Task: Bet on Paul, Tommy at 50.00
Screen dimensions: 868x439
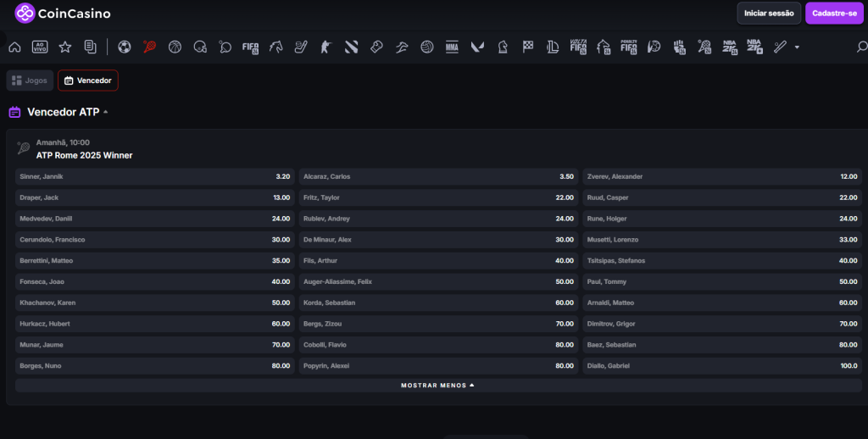Action: pos(722,281)
